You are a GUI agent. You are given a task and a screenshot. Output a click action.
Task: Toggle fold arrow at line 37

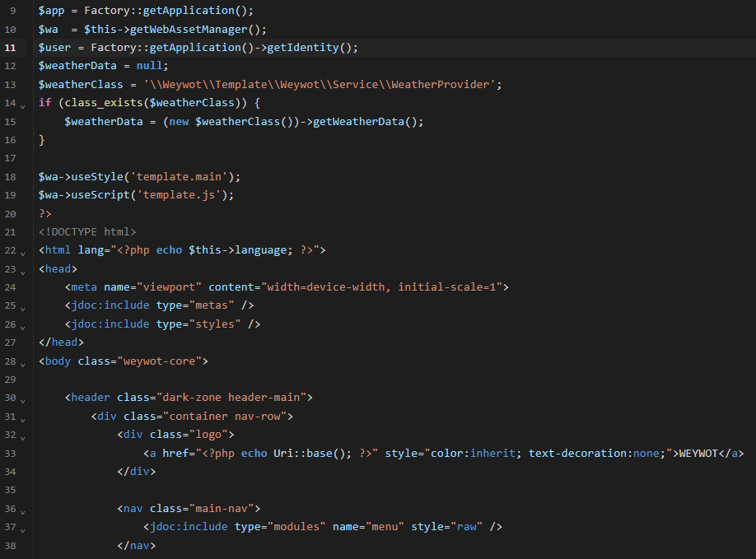coord(22,528)
